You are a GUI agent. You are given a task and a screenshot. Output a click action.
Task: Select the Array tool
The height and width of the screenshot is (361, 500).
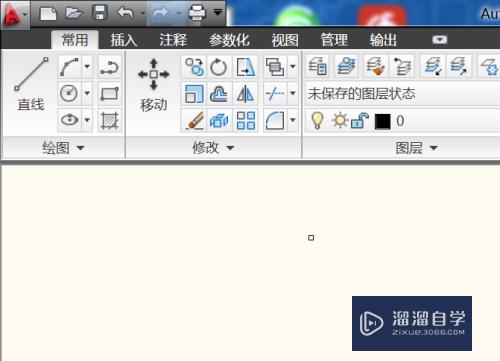tap(246, 120)
